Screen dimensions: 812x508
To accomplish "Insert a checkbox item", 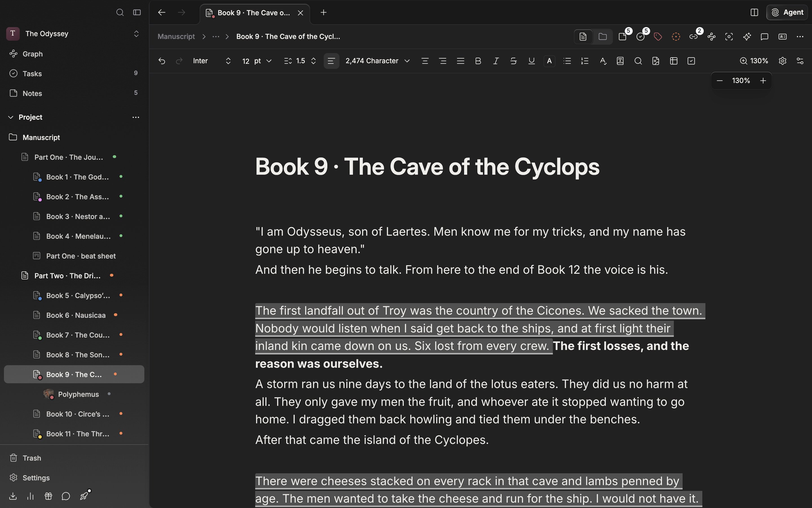I will [x=691, y=61].
